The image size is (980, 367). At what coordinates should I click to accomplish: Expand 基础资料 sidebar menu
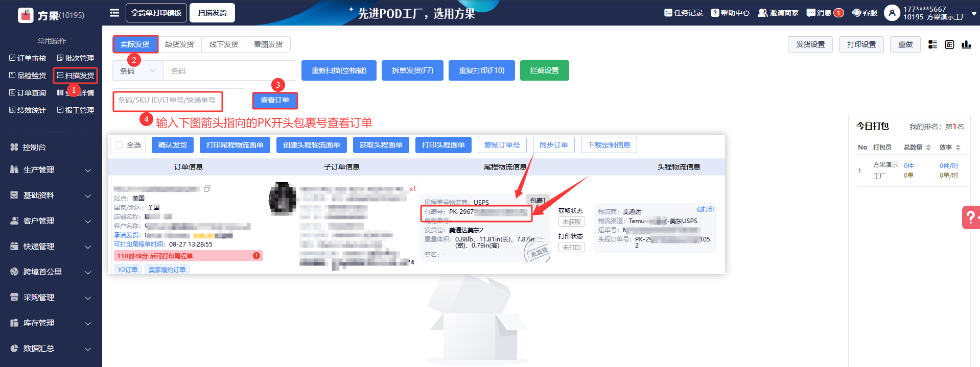pos(51,195)
